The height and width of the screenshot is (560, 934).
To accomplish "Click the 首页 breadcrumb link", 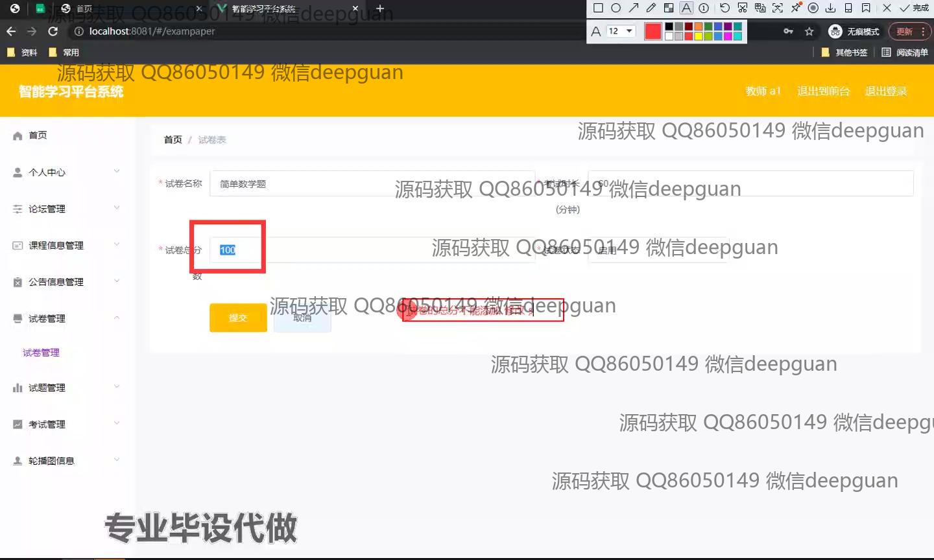I will (x=173, y=139).
